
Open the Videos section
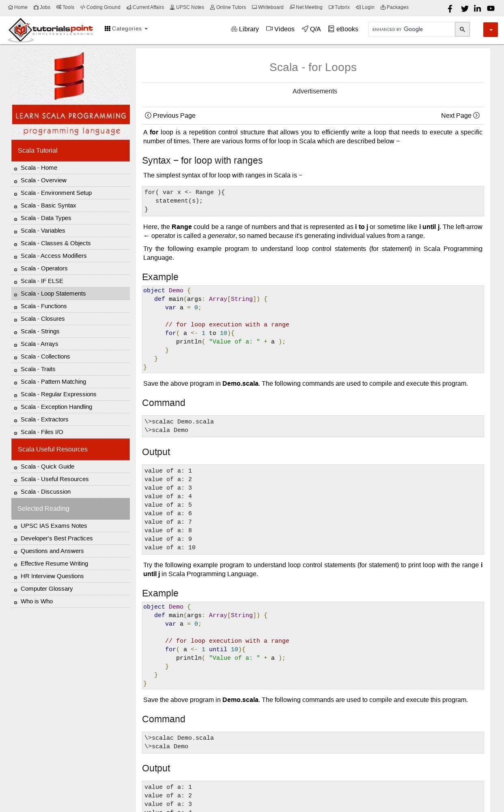click(x=280, y=29)
